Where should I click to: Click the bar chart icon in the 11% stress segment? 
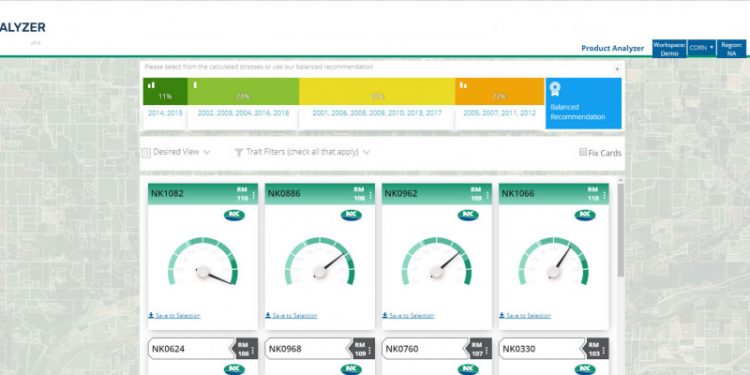tap(151, 85)
